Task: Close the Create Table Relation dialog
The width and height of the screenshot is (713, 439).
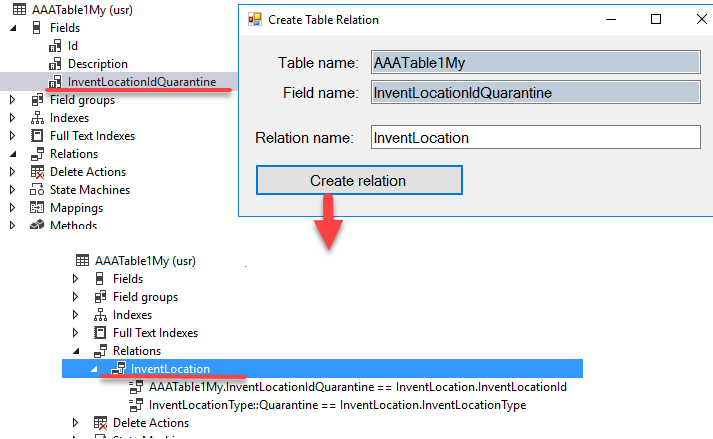Action: coord(702,19)
